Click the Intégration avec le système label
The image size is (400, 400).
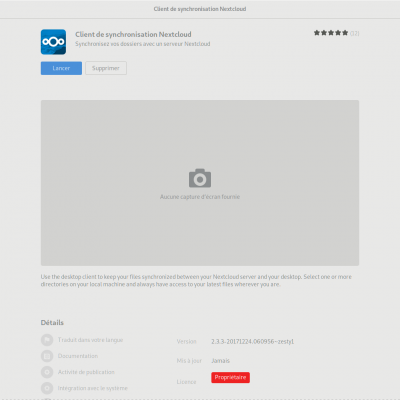coord(92,388)
